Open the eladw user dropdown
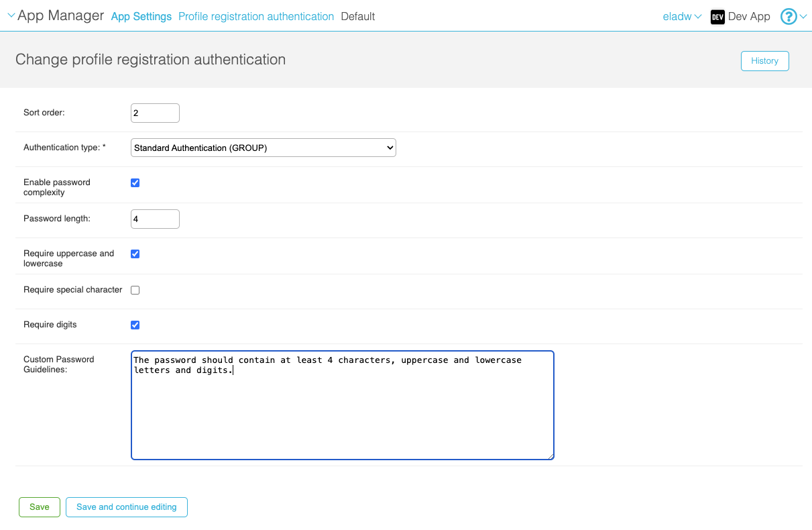The width and height of the screenshot is (812, 530). [682, 17]
